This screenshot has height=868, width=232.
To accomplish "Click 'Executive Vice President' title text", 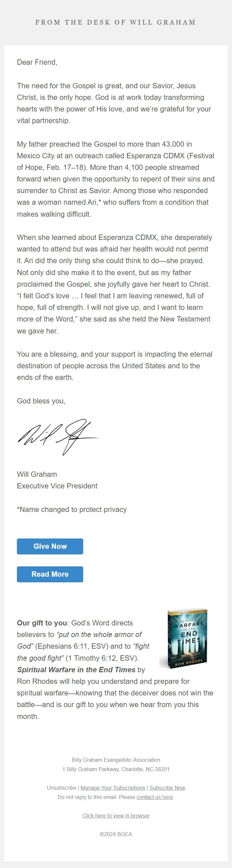I will (x=57, y=486).
